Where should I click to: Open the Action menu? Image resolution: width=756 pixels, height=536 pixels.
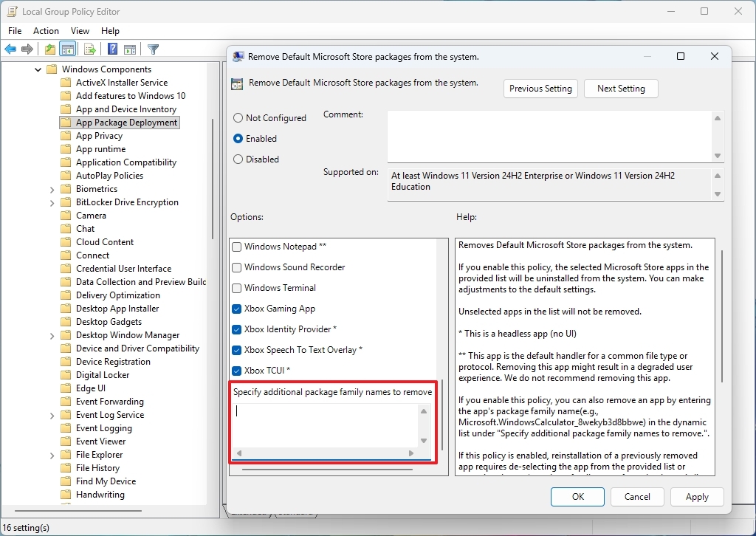[x=46, y=31]
